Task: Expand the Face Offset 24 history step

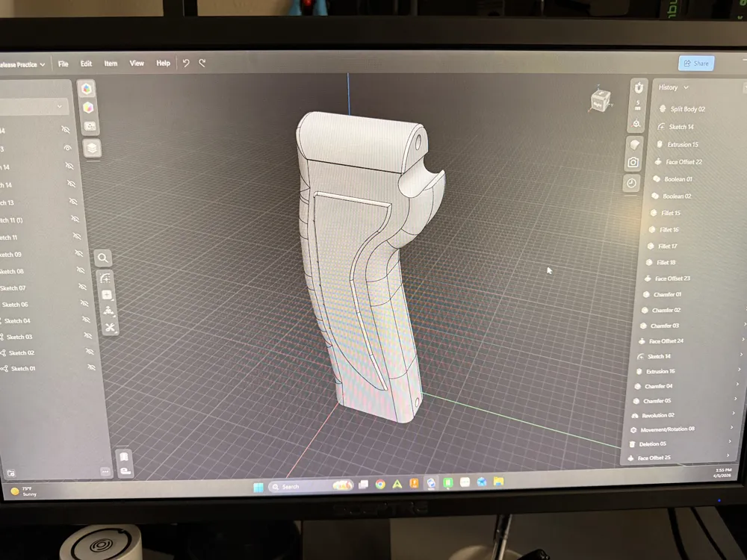Action: [743, 340]
